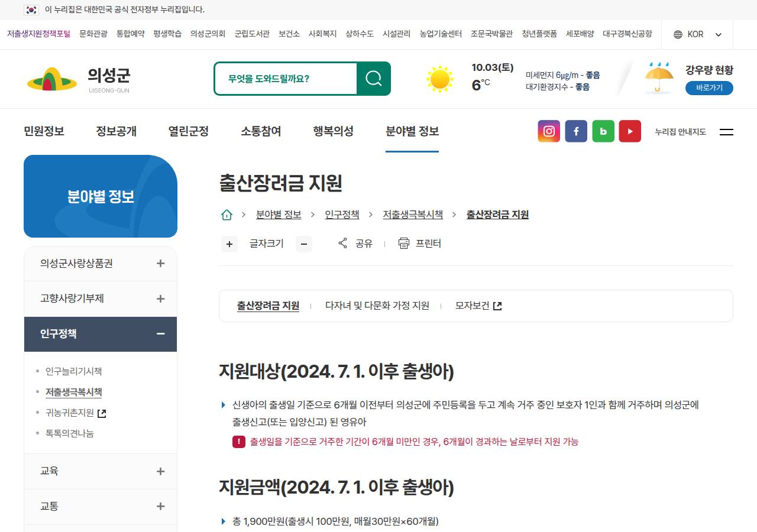This screenshot has width=757, height=532.
Task: Click external link icon beside 귀농귀촌지원
Action: click(x=102, y=413)
